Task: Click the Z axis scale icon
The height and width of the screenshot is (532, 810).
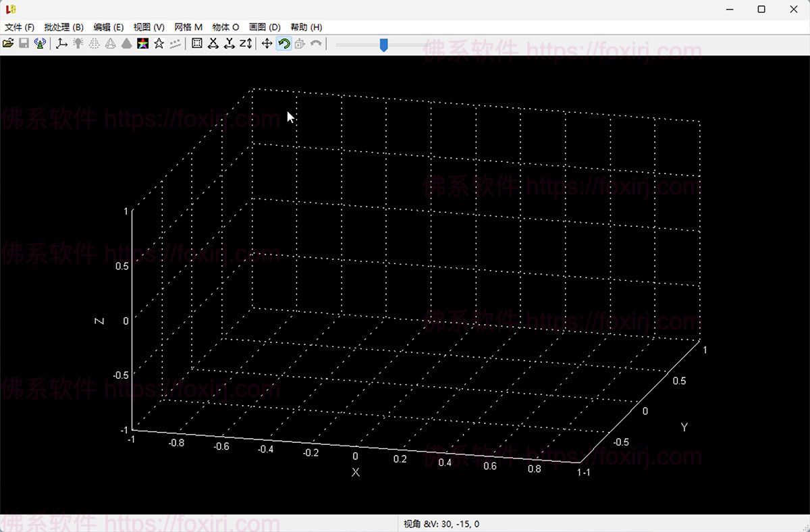Action: (x=245, y=43)
